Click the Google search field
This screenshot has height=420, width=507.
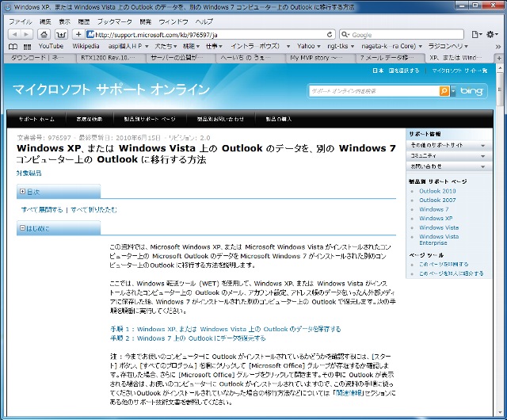pos(402,35)
